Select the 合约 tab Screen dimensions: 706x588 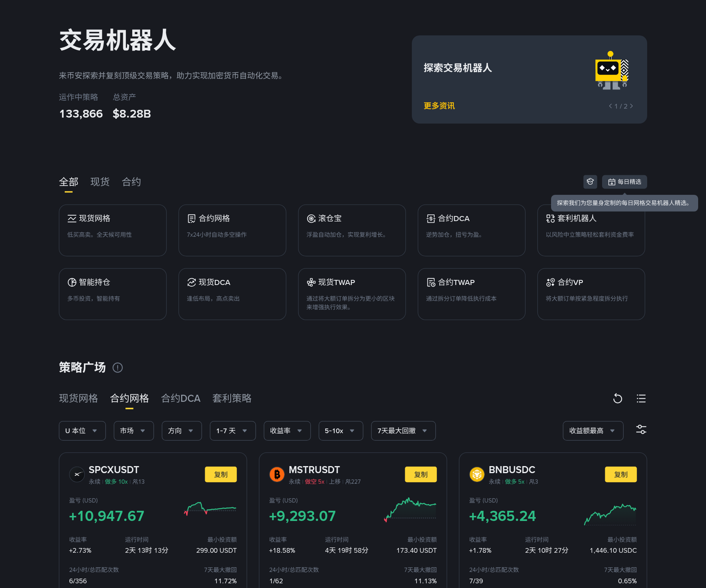(x=131, y=182)
